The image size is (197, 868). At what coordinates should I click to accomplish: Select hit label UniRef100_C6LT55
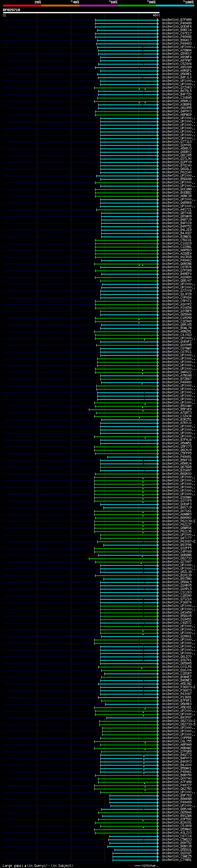click(x=176, y=741)
